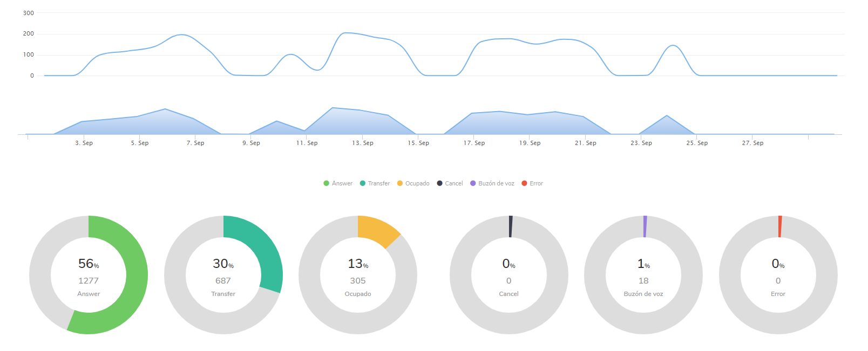Click the 25. Sep navigator date
Screen dimensions: 868x351
[x=697, y=143]
